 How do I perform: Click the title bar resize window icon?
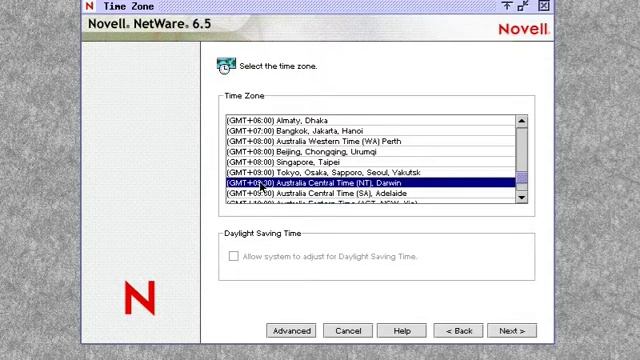tap(523, 6)
